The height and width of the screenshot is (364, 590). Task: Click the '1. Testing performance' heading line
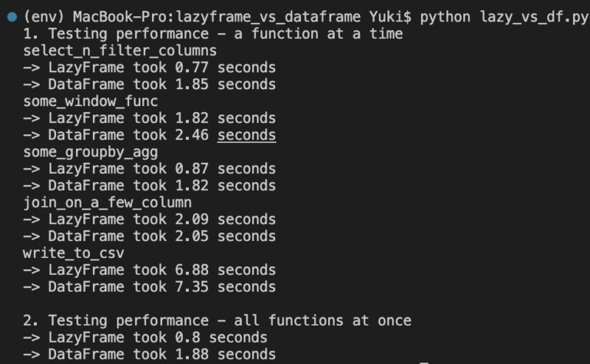tap(213, 34)
